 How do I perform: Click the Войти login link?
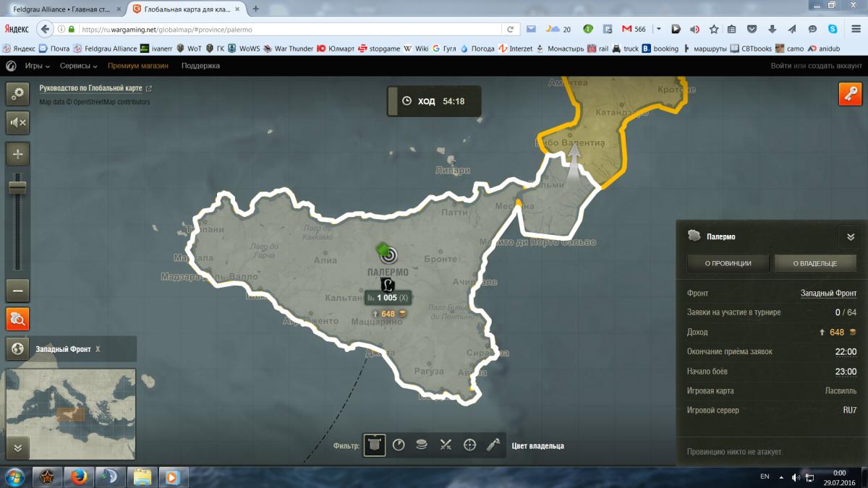pos(781,66)
